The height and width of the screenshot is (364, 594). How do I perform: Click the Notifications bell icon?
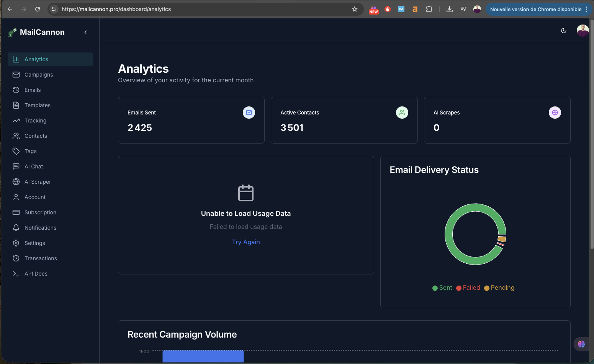(16, 228)
